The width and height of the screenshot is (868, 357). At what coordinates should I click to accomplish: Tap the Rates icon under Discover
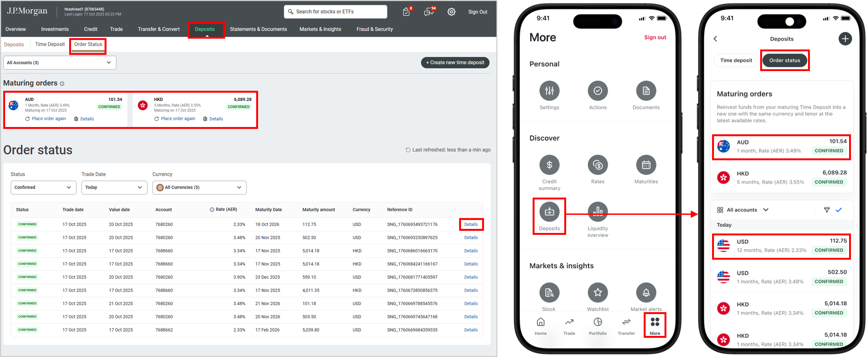click(597, 165)
